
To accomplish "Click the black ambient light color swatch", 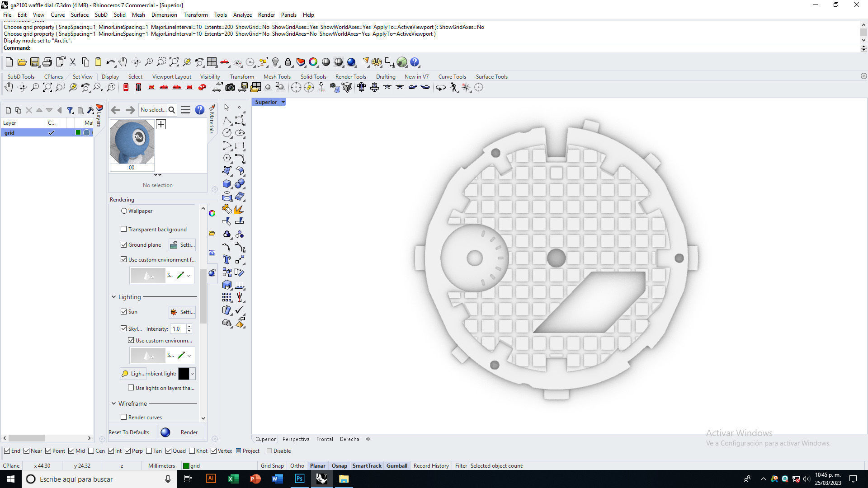I will click(x=184, y=374).
